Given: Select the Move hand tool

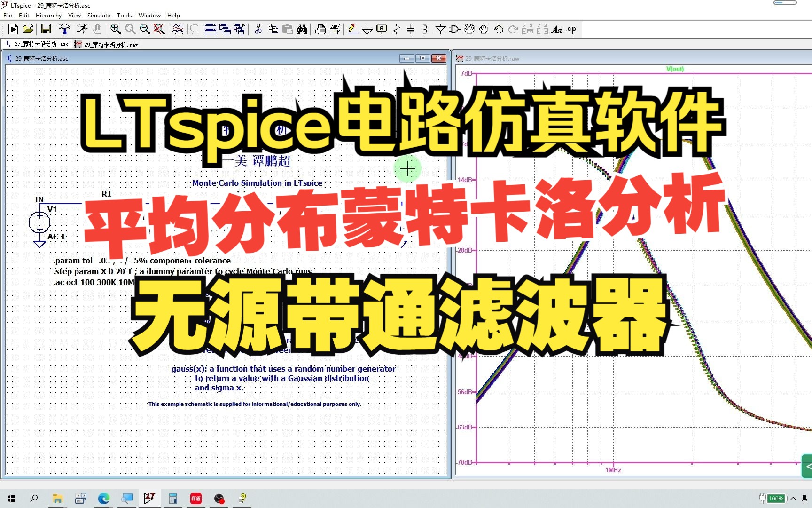Looking at the screenshot, I should (x=469, y=30).
